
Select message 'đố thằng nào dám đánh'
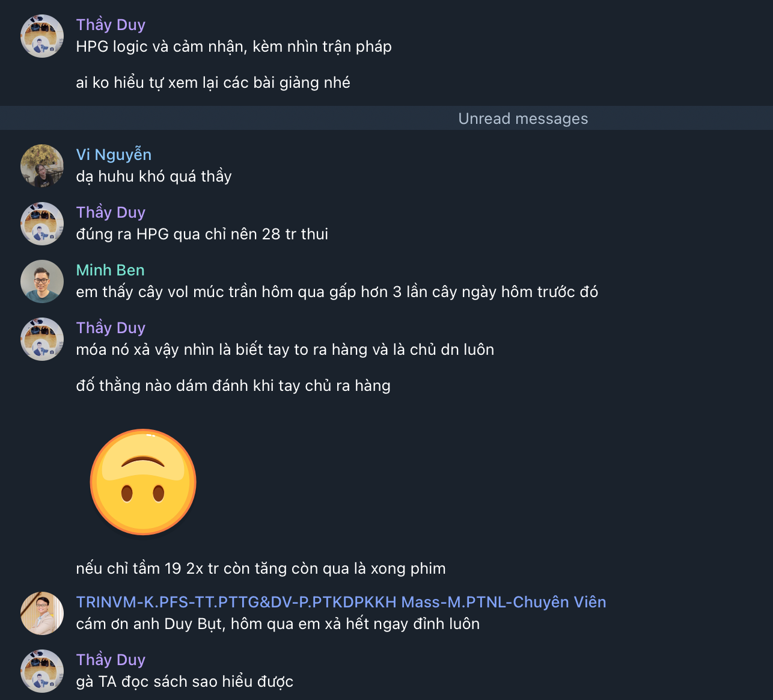pyautogui.click(x=233, y=385)
